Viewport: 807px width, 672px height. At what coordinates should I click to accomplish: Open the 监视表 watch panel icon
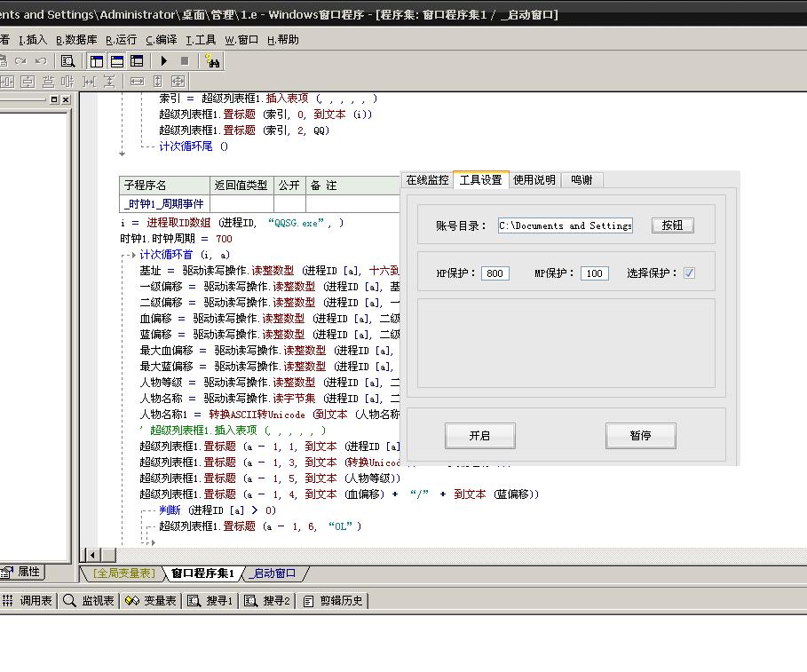tap(88, 601)
